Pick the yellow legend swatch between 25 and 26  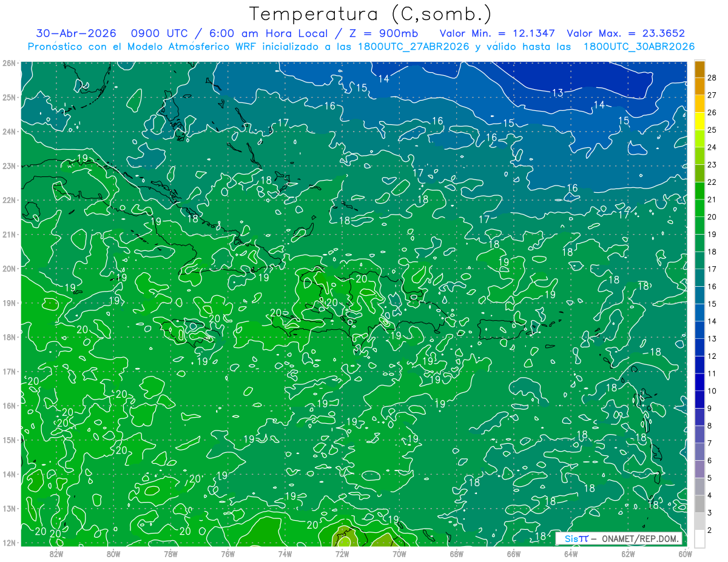[x=699, y=121]
